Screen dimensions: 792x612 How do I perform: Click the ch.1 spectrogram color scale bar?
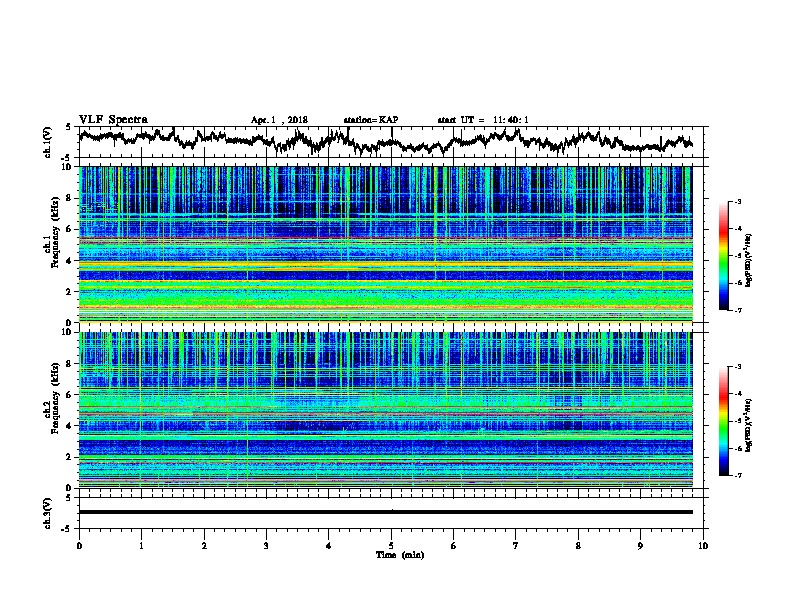tap(723, 256)
